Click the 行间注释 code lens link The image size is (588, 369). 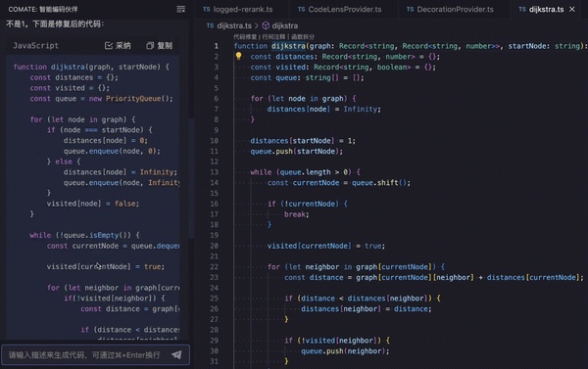pos(273,37)
